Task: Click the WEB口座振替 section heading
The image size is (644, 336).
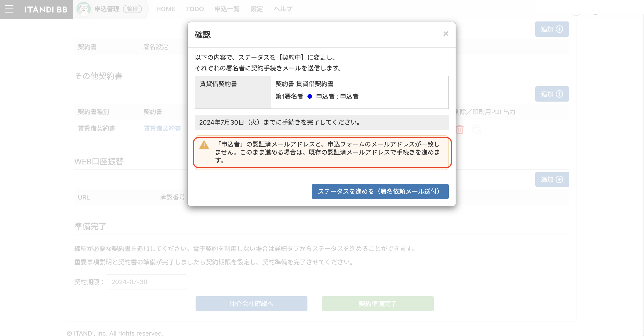Action: click(x=99, y=162)
